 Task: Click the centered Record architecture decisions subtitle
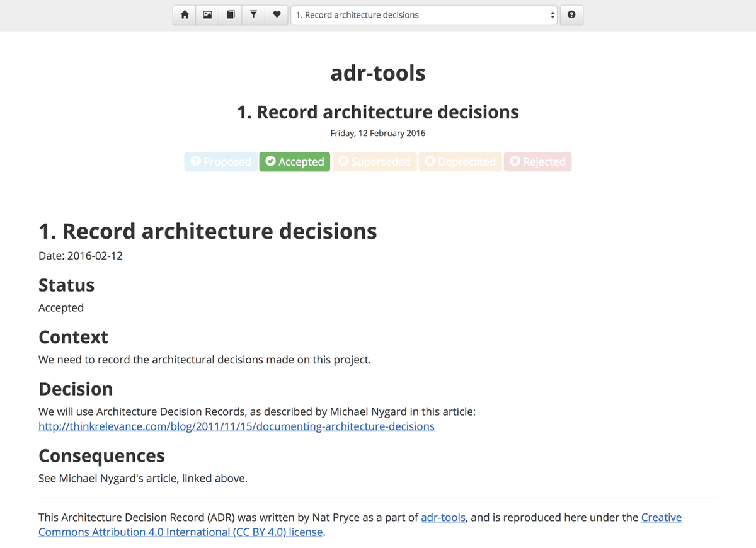click(x=378, y=112)
